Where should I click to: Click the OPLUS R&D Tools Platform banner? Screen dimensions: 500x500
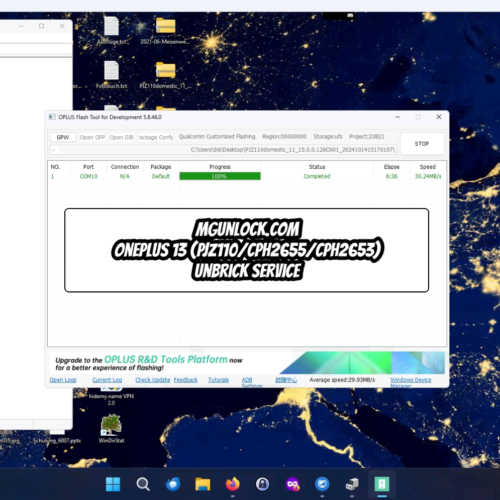tap(247, 363)
